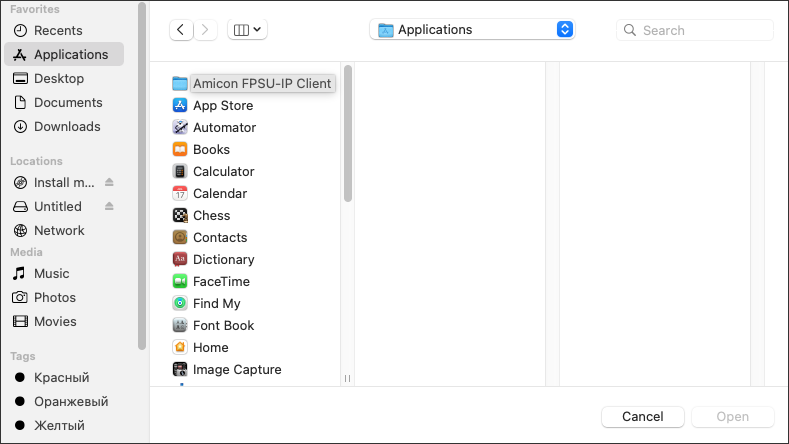
Task: Select the Font Book app icon
Action: point(180,326)
